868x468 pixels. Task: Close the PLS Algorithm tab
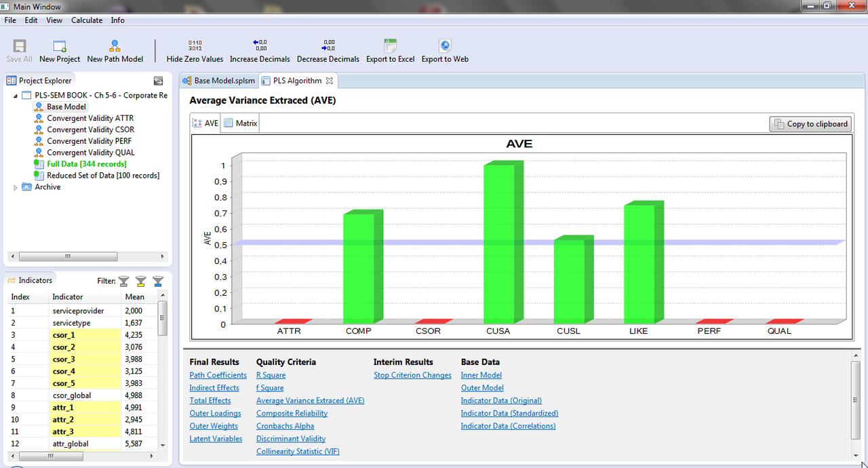click(330, 81)
